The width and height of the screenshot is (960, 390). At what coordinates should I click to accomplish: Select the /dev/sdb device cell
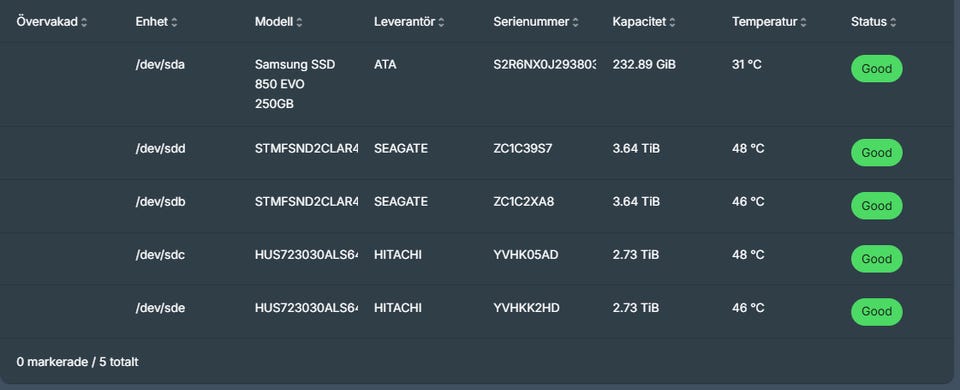(160, 202)
